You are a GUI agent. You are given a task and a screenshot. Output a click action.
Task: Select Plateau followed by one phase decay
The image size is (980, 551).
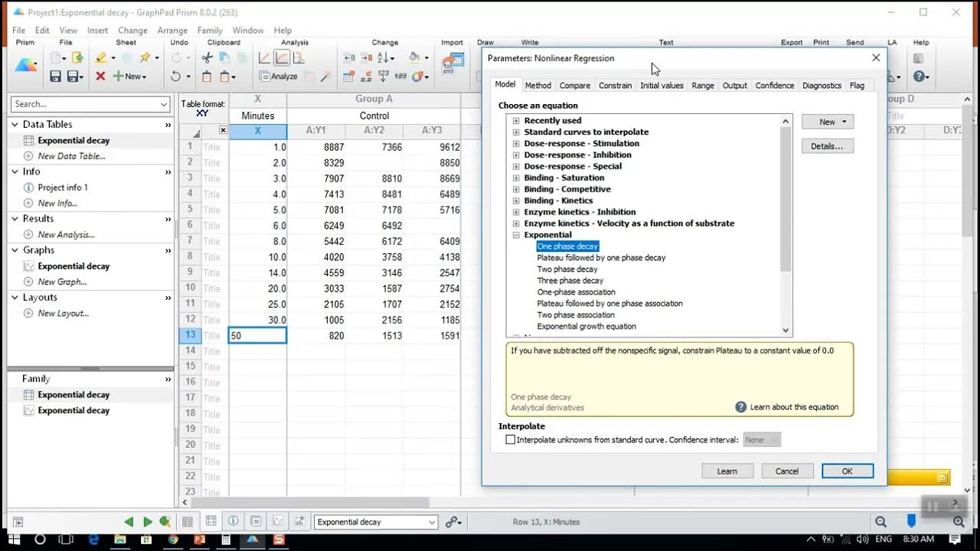coord(601,258)
